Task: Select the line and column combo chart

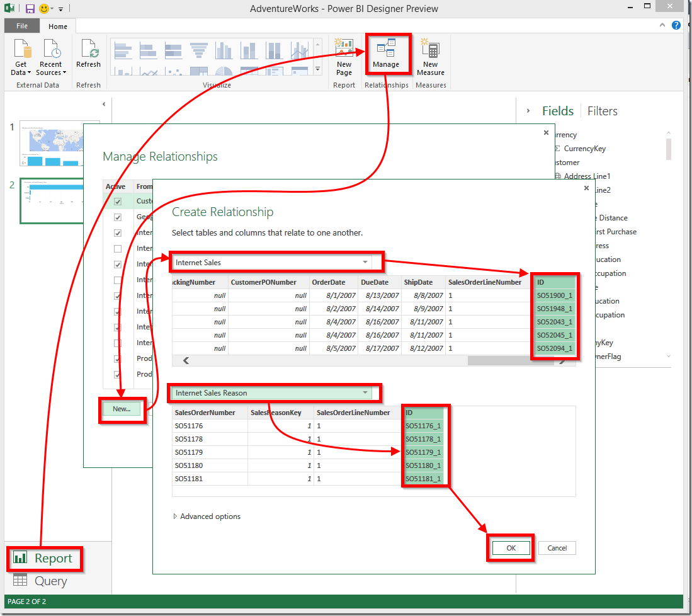Action: tap(300, 51)
